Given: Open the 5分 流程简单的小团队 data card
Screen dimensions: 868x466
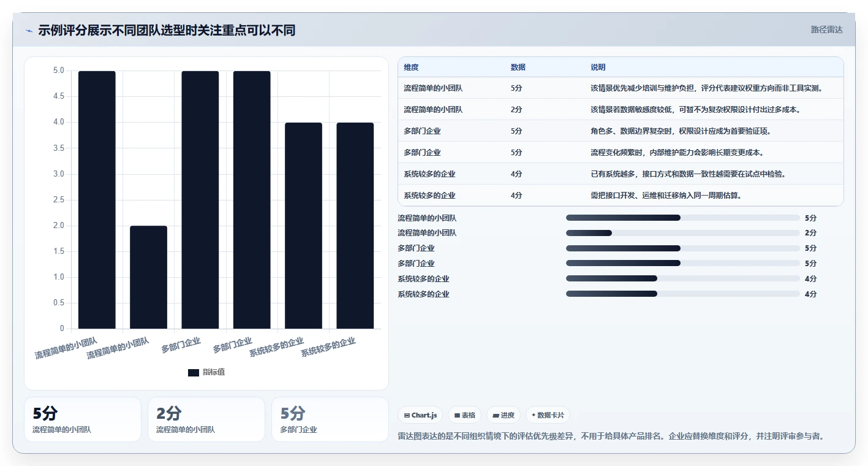Looking at the screenshot, I should tap(83, 419).
